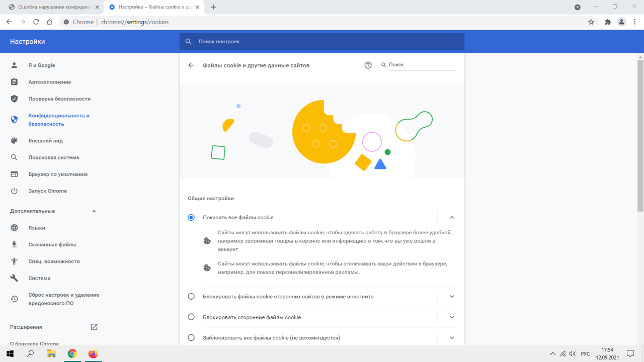Select the 'Показать все файлы cookie' radio button
The image size is (644, 362).
pyautogui.click(x=191, y=218)
